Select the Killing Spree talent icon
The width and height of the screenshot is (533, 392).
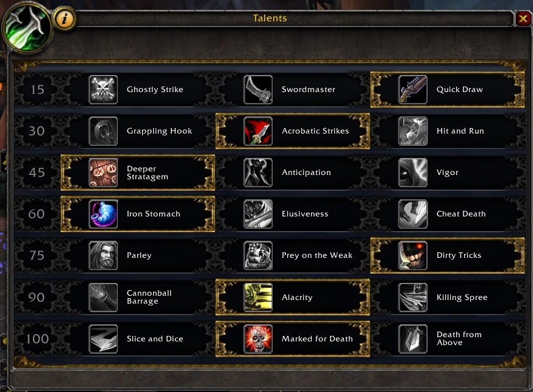(413, 298)
